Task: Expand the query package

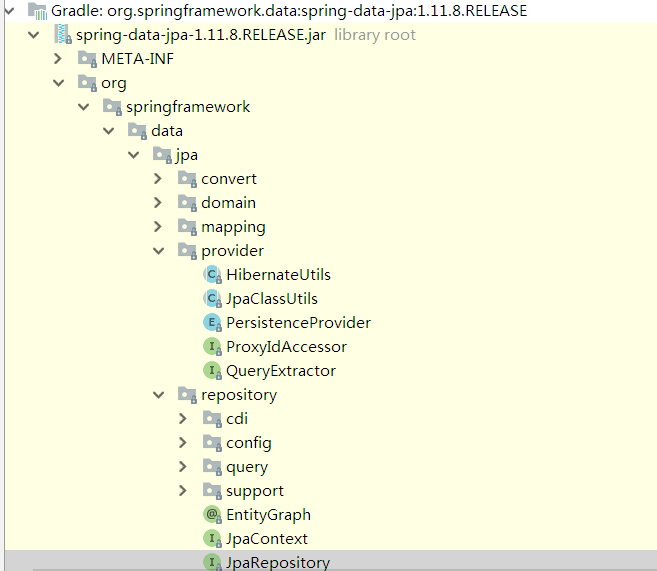Action: coord(183,467)
